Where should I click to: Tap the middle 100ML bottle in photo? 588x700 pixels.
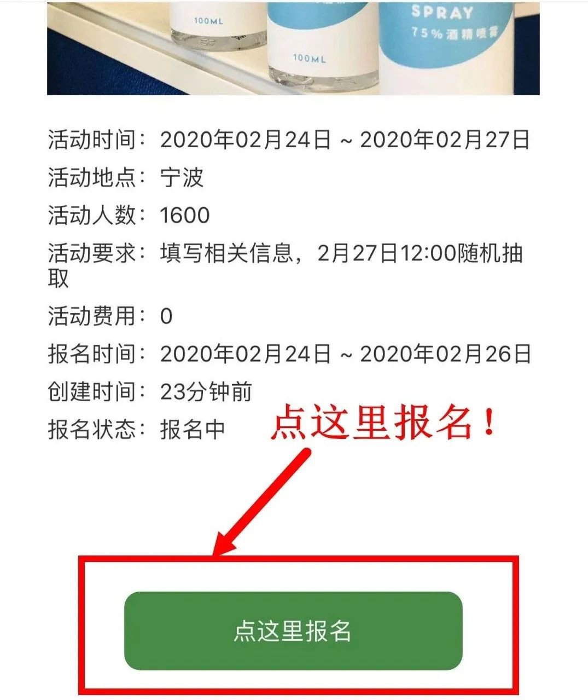[309, 44]
